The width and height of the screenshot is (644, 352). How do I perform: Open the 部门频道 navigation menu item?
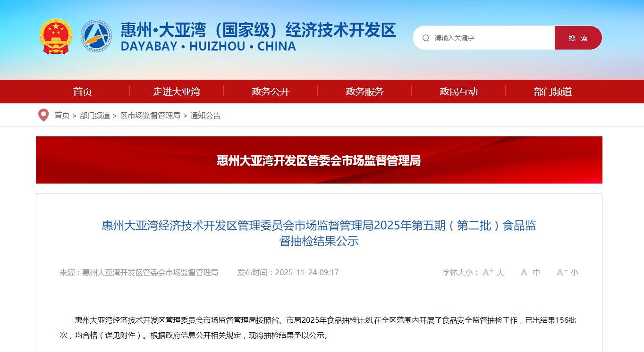tap(553, 92)
